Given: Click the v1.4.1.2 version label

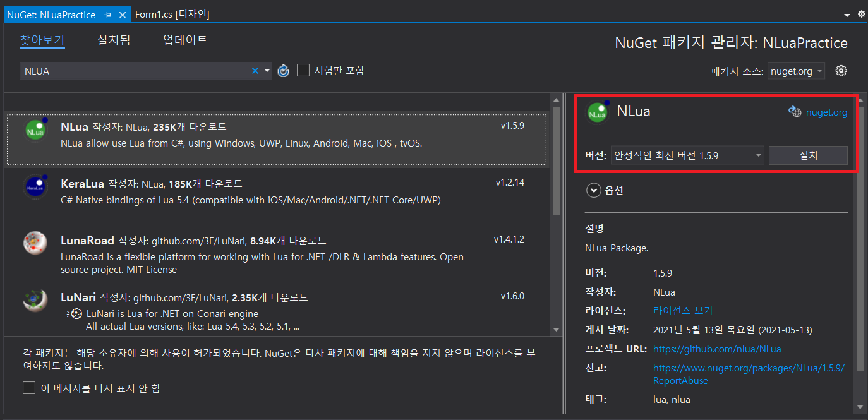Looking at the screenshot, I should [509, 239].
